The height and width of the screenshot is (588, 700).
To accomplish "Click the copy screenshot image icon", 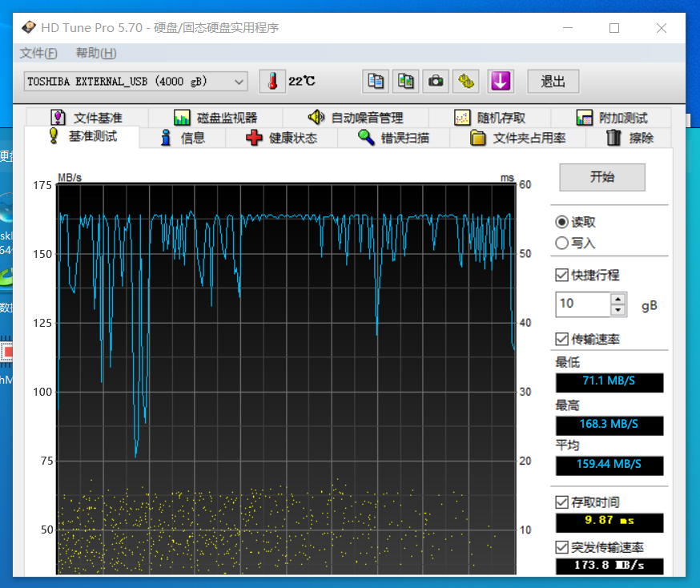I will coord(405,81).
